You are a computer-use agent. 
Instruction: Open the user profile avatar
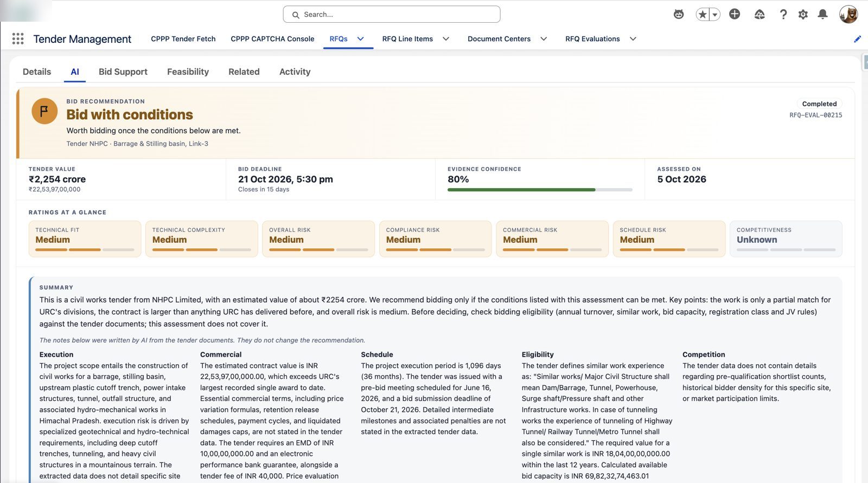click(848, 14)
